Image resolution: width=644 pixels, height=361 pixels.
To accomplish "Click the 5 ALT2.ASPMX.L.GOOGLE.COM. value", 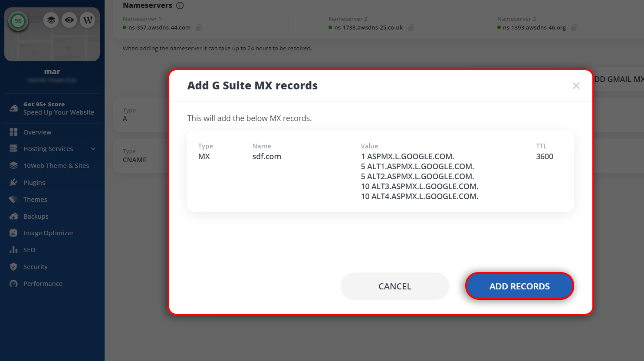I will pyautogui.click(x=417, y=177).
